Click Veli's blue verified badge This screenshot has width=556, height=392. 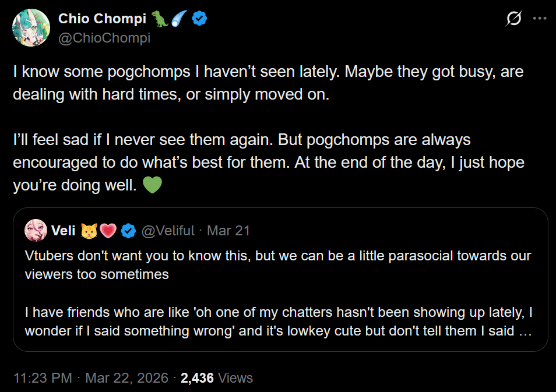pos(128,231)
